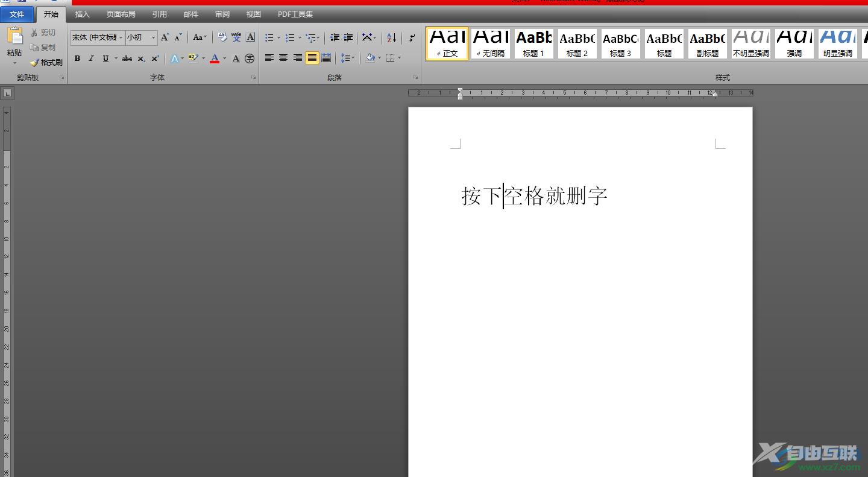The image size is (868, 477).
Task: Open the Font dialog launcher (字体)
Action: (x=253, y=78)
